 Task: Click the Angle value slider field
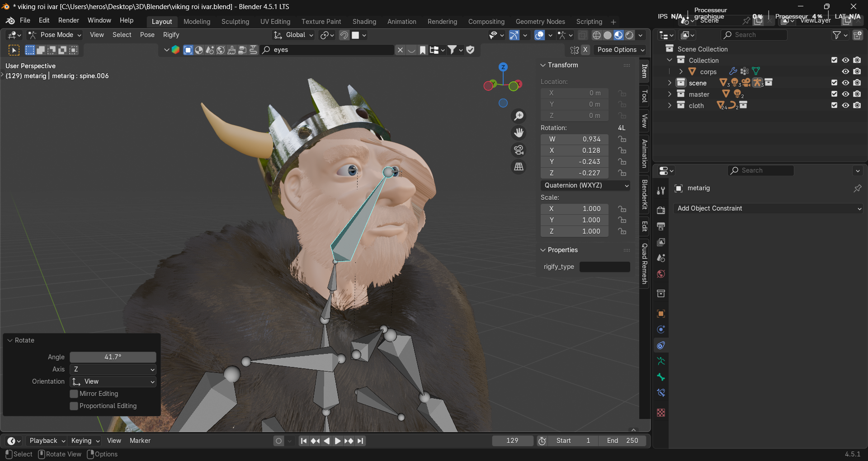coord(113,357)
